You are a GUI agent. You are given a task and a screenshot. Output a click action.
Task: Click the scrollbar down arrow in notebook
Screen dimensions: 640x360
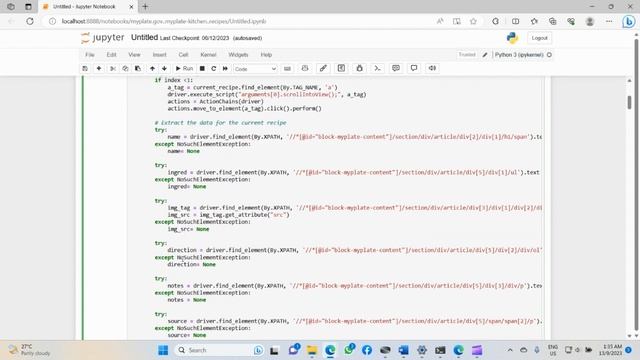629,336
